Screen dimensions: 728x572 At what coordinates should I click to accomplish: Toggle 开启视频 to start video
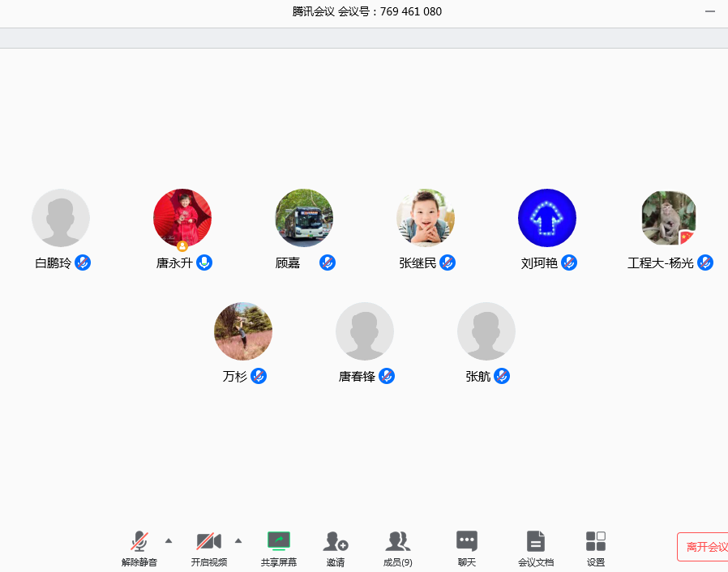tap(208, 541)
